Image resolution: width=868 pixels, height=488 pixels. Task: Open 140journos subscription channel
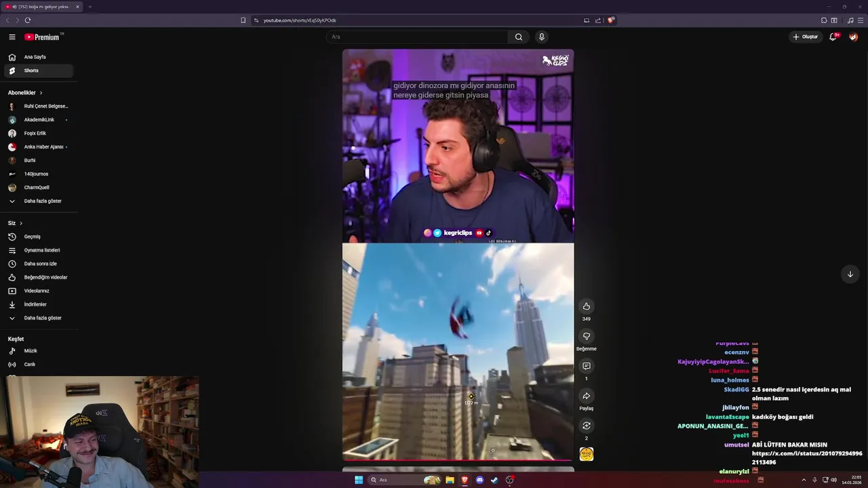(x=37, y=174)
